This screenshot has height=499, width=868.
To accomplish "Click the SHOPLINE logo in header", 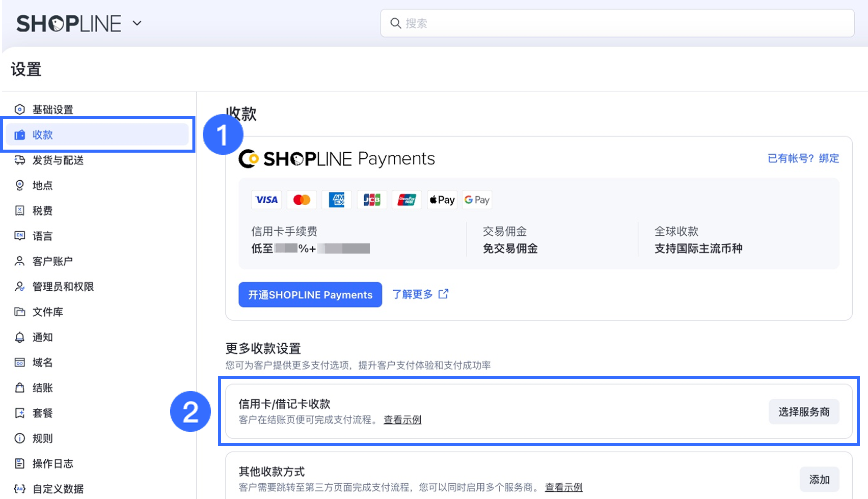I will (69, 23).
